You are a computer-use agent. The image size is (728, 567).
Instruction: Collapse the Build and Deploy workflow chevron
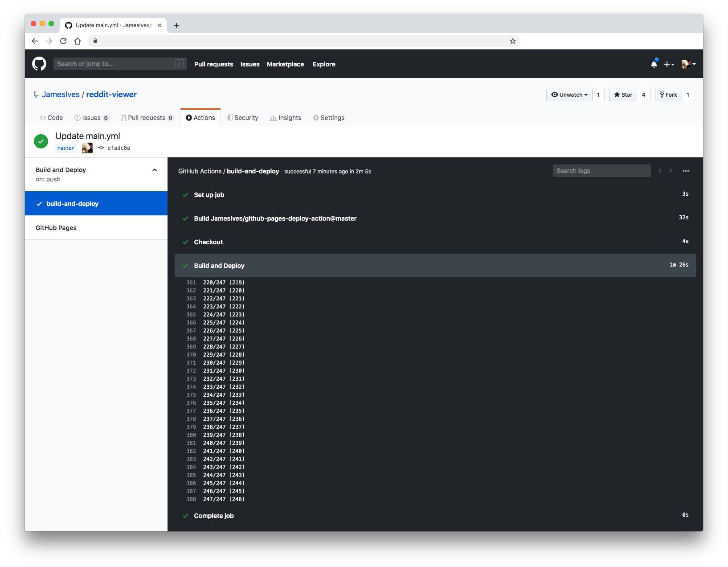click(155, 170)
